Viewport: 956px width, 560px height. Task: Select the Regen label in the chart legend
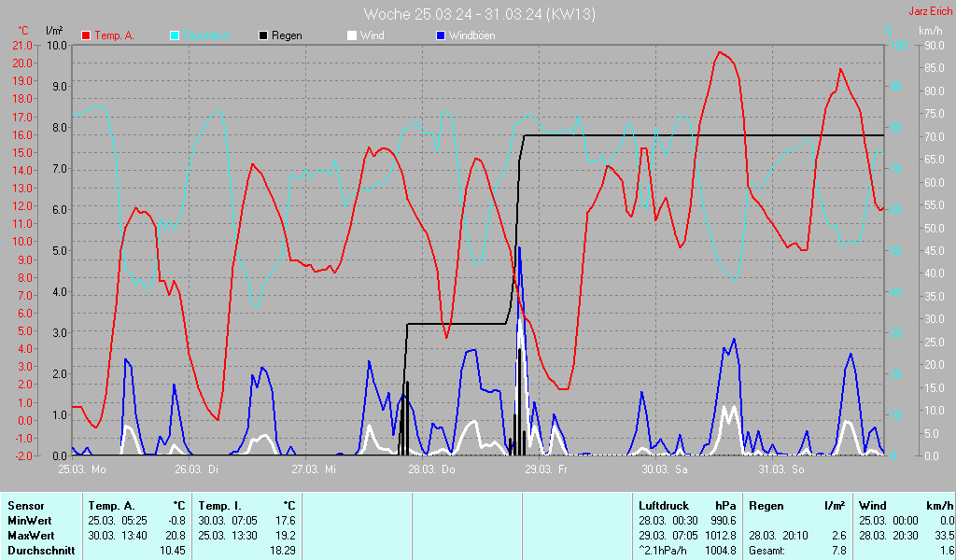click(x=287, y=35)
